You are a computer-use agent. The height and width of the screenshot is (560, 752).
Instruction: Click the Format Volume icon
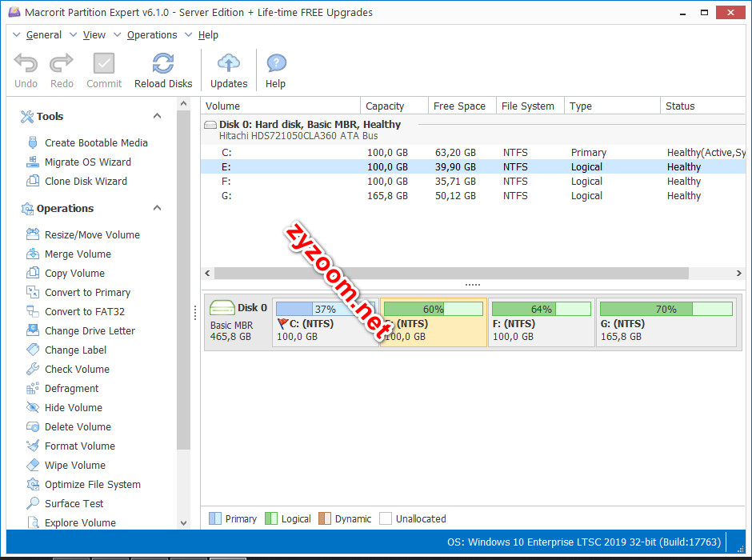33,446
